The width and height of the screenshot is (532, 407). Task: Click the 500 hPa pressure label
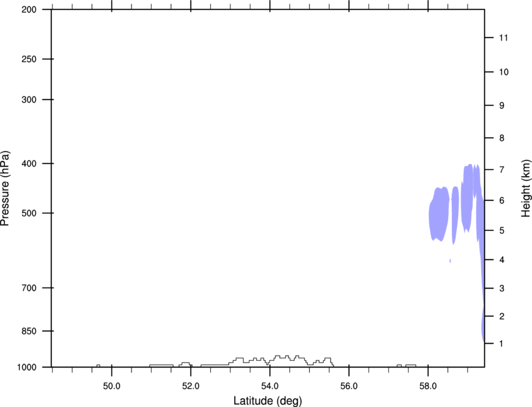[x=29, y=213]
